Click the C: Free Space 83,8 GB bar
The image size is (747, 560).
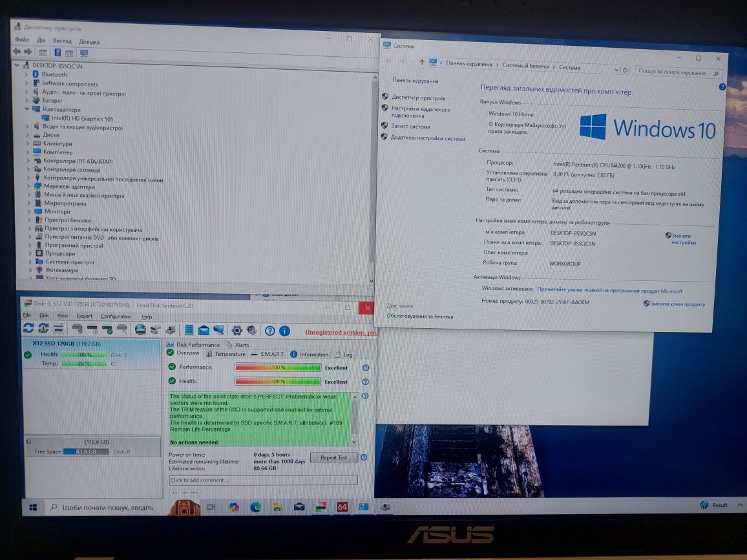coord(86,451)
